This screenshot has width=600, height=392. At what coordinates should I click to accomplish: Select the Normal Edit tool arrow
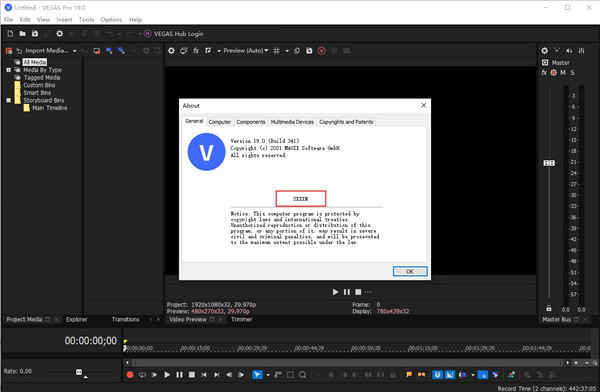pyautogui.click(x=257, y=375)
